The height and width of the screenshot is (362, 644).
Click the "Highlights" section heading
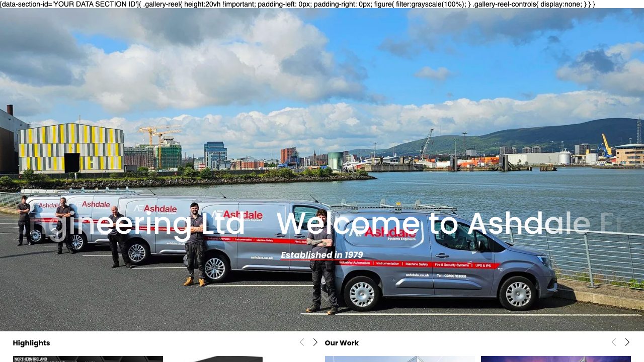[31, 343]
